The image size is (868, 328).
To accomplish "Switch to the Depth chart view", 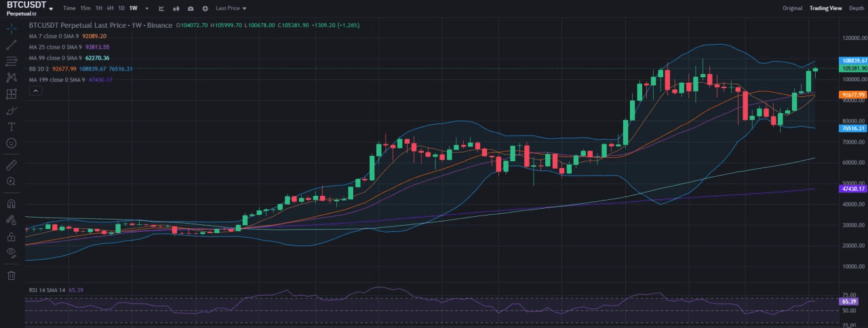I will [856, 8].
